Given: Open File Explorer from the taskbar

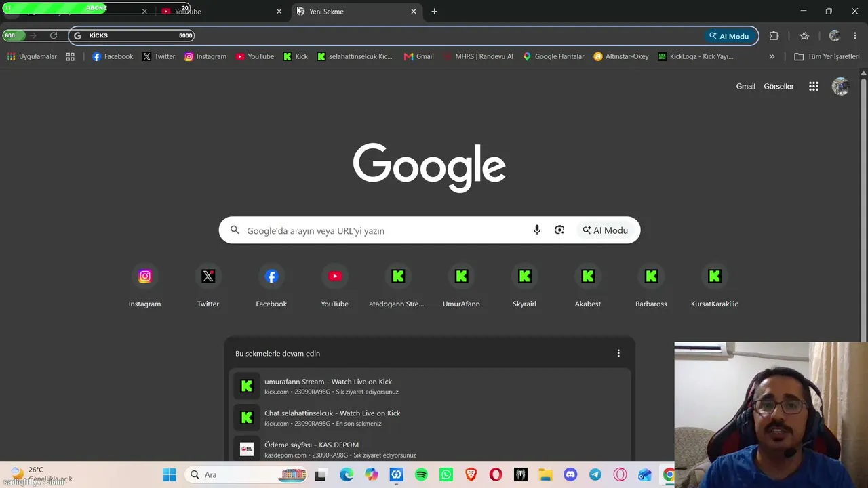Looking at the screenshot, I should (x=545, y=474).
